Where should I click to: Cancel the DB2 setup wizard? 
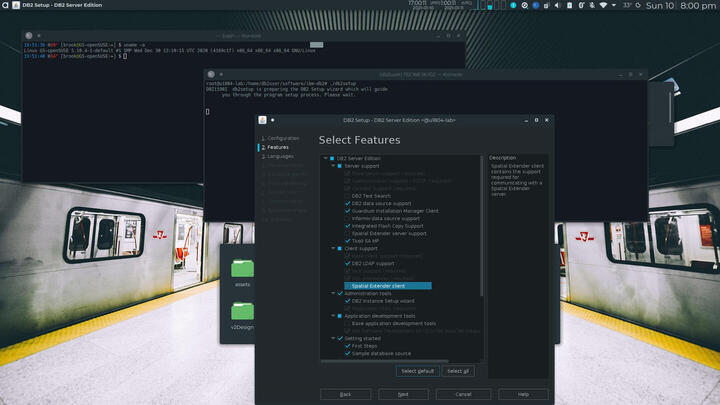(x=463, y=394)
